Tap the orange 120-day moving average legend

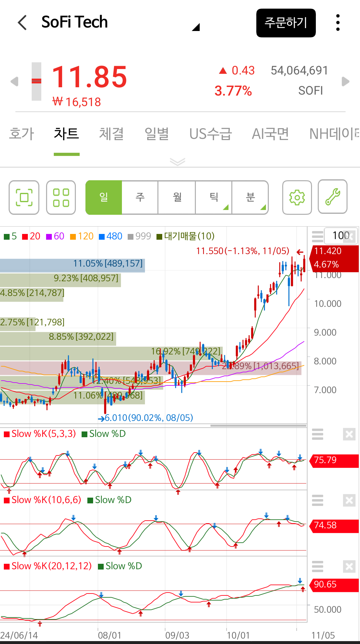tap(82, 236)
